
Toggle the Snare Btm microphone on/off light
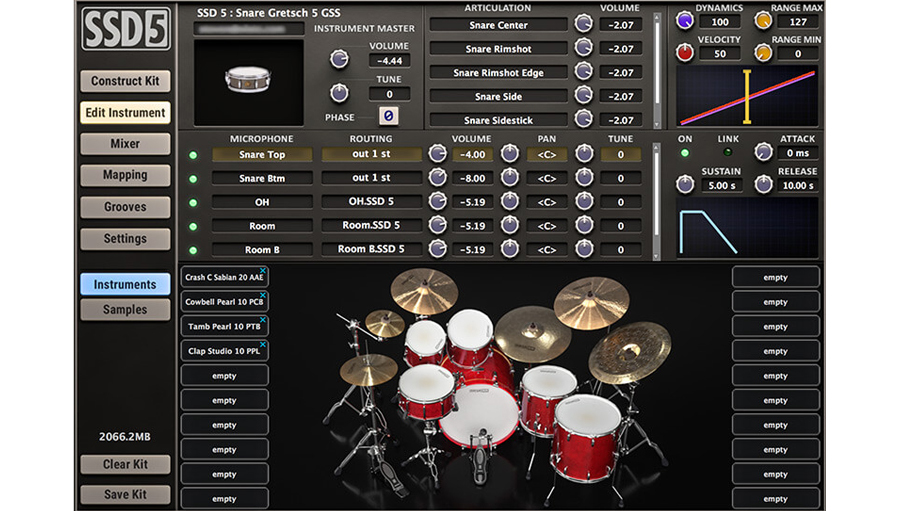(193, 179)
